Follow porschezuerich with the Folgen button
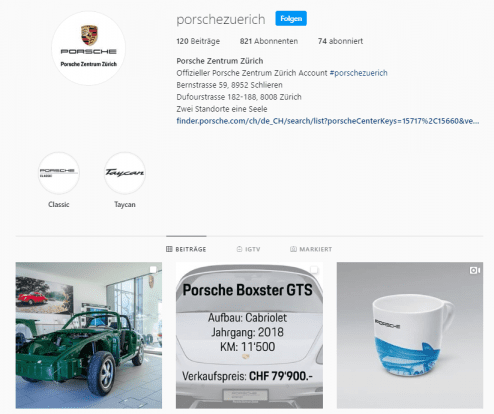494x414 pixels. click(291, 19)
